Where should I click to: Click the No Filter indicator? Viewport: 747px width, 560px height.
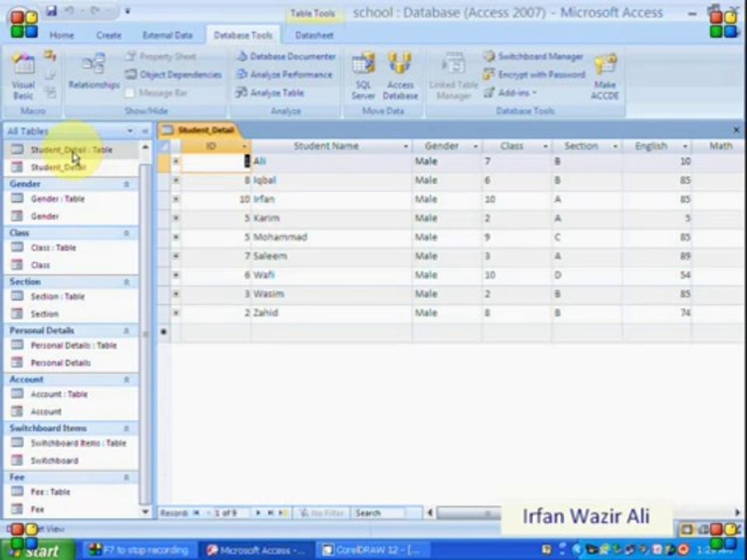tap(321, 513)
